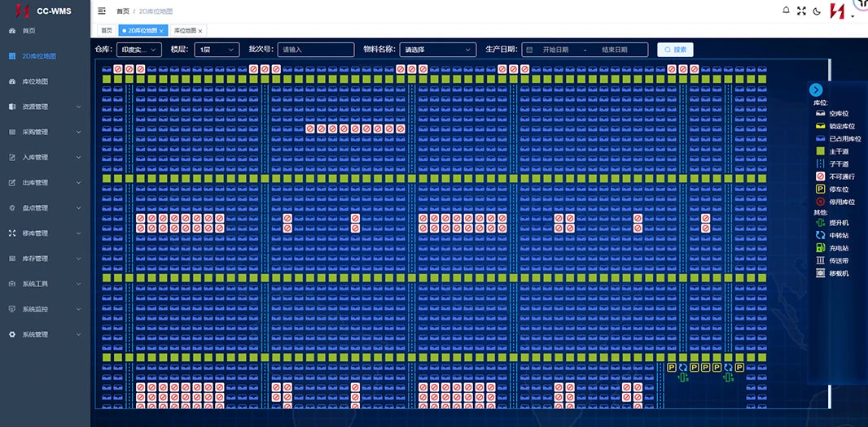
Task: Focus the 批次号 input field
Action: [x=316, y=50]
